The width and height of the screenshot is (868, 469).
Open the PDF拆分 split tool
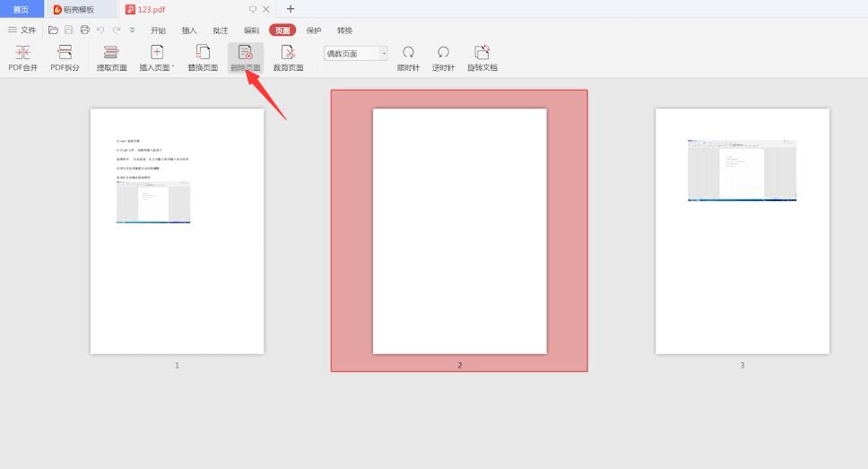click(x=65, y=58)
